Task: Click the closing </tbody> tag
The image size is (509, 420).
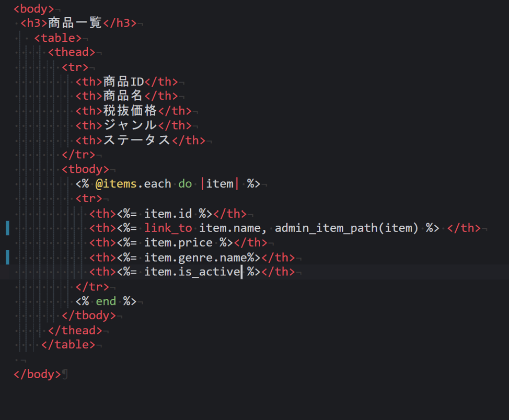Action: 89,316
